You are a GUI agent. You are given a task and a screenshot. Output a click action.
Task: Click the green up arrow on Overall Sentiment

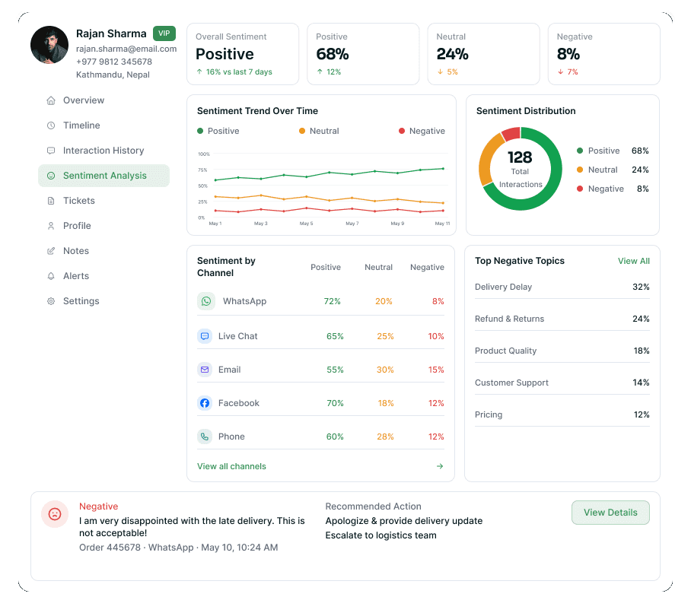(x=199, y=71)
